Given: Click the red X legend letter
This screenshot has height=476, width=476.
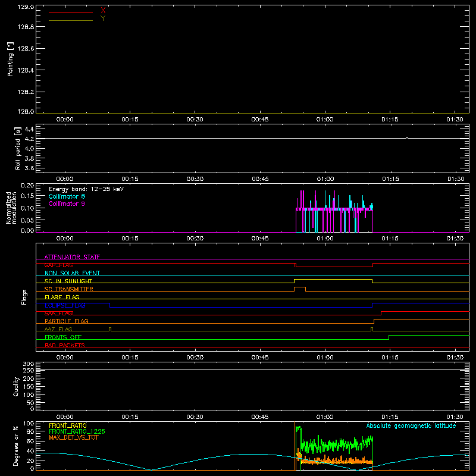Looking at the screenshot, I should [x=103, y=11].
